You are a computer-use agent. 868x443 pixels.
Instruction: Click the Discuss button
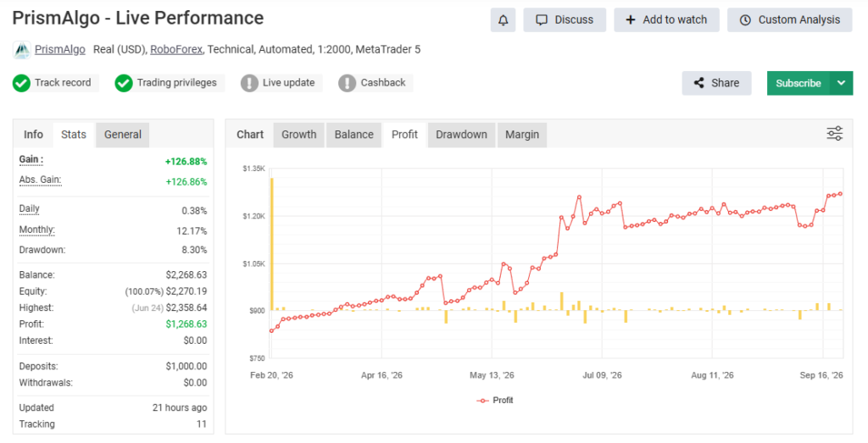click(565, 20)
